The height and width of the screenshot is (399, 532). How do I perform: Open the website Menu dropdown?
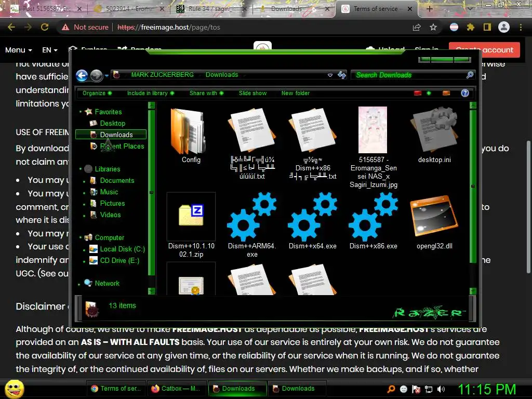click(x=18, y=50)
